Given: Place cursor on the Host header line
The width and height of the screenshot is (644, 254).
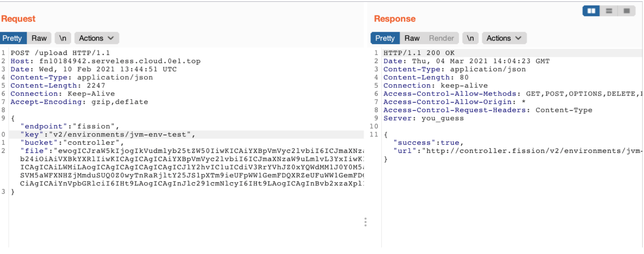Looking at the screenshot, I should (105, 61).
